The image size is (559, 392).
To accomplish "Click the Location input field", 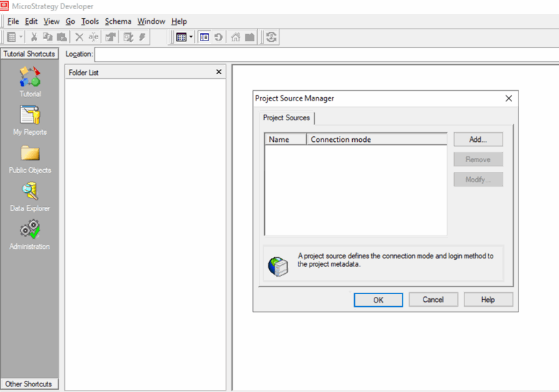I will [321, 55].
